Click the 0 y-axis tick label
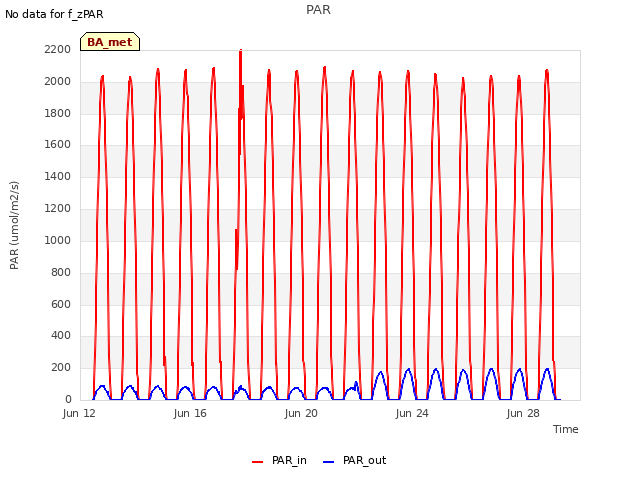640x480 pixels. [68, 399]
